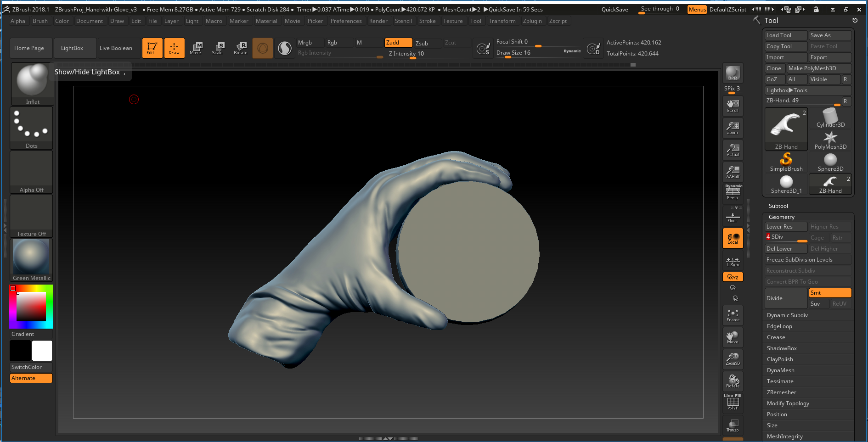Click the AAHalf zoom icon
The height and width of the screenshot is (442, 868).
[x=733, y=172]
